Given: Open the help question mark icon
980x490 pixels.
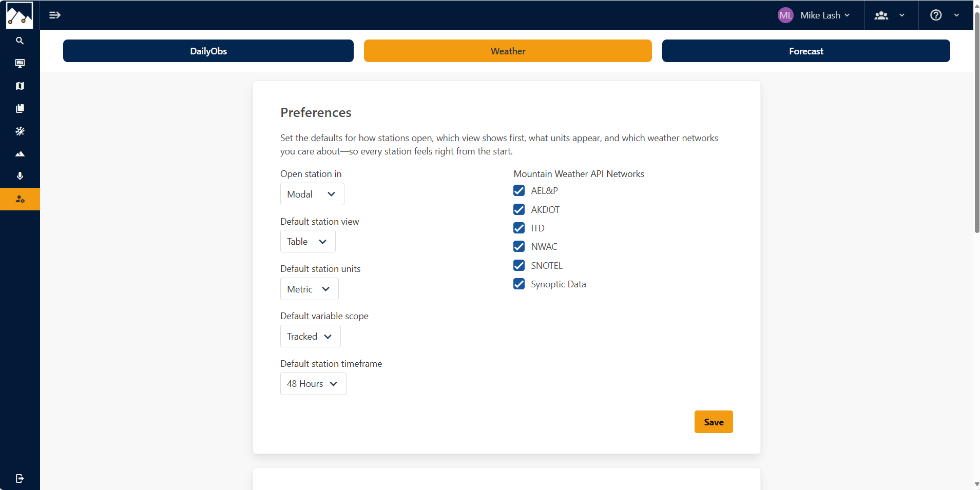Looking at the screenshot, I should click(x=936, y=15).
